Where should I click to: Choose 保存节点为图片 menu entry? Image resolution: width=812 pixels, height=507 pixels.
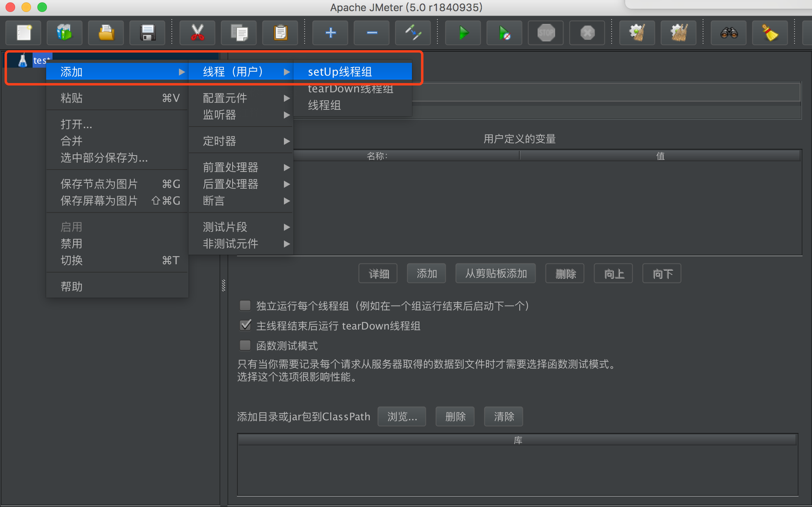click(x=117, y=184)
